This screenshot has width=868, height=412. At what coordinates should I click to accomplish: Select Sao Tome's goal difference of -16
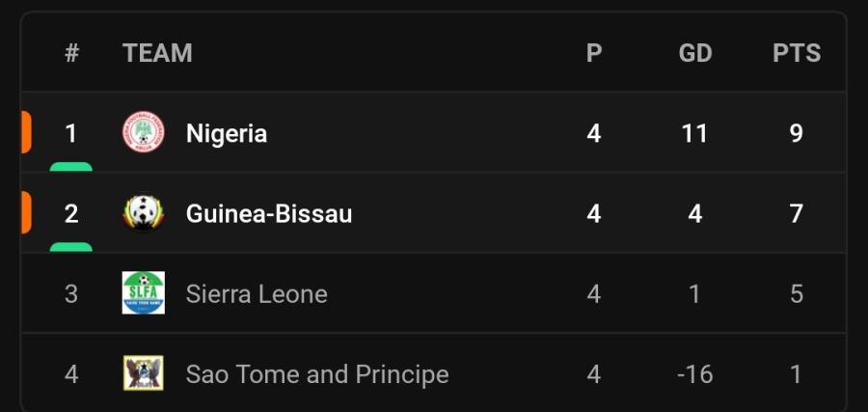coord(695,375)
